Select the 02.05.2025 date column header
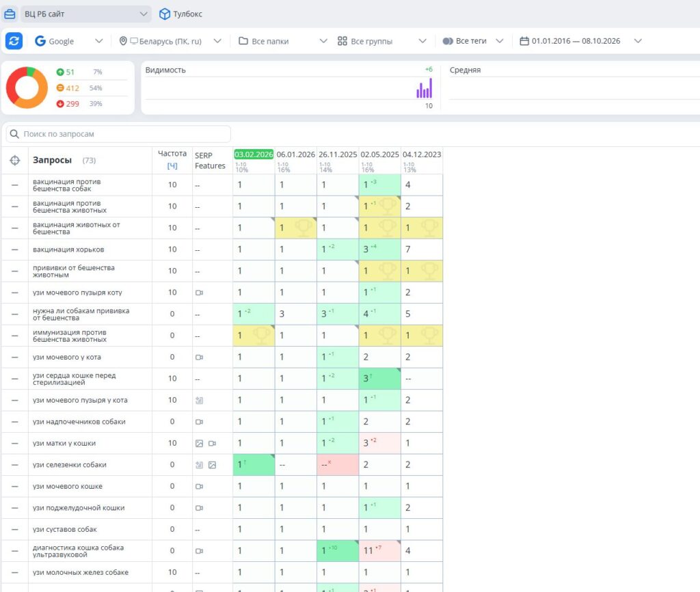The width and height of the screenshot is (700, 592). point(379,154)
